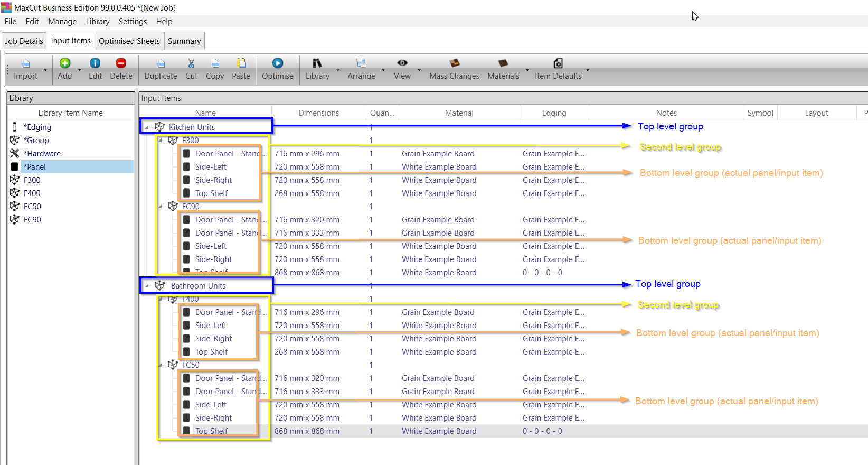Open the Arrange dropdown arrow
Viewport: 868px width, 465px height.
(383, 70)
